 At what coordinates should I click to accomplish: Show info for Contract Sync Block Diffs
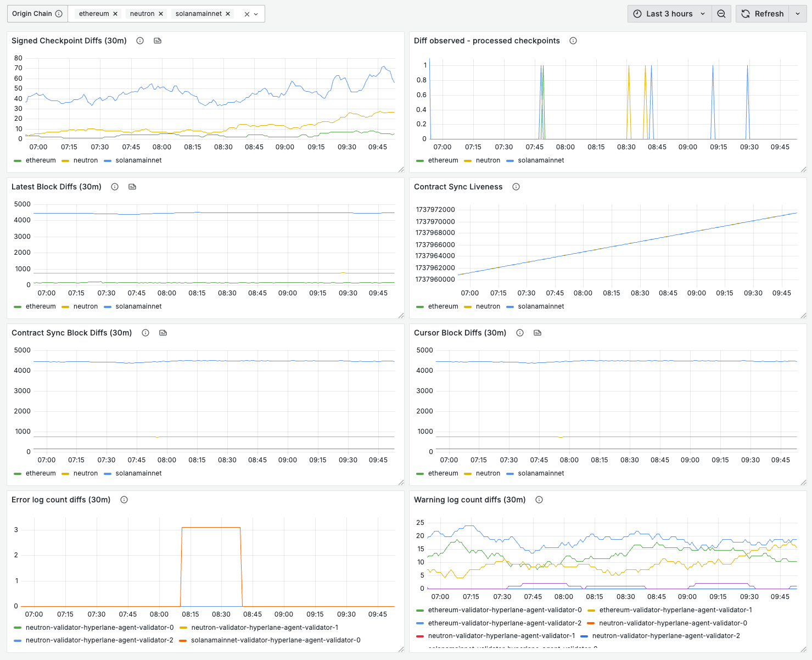[145, 333]
